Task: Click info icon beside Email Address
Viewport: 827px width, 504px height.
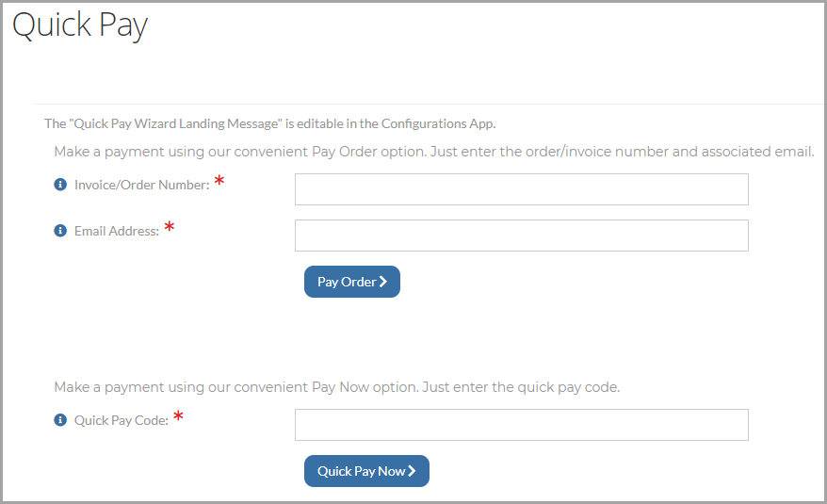Action: tap(60, 231)
